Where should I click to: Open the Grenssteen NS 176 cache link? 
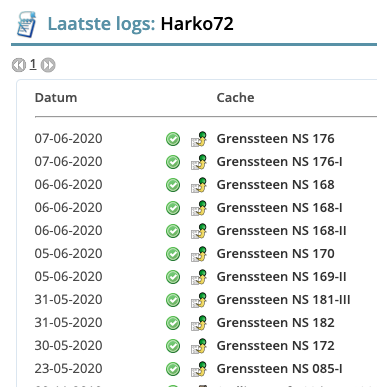pyautogui.click(x=275, y=139)
